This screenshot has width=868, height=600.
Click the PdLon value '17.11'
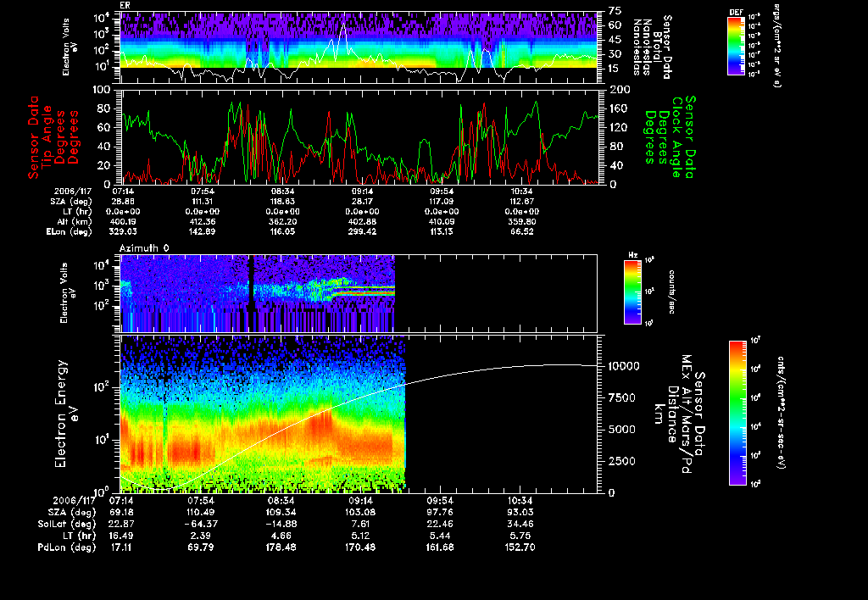coord(122,547)
